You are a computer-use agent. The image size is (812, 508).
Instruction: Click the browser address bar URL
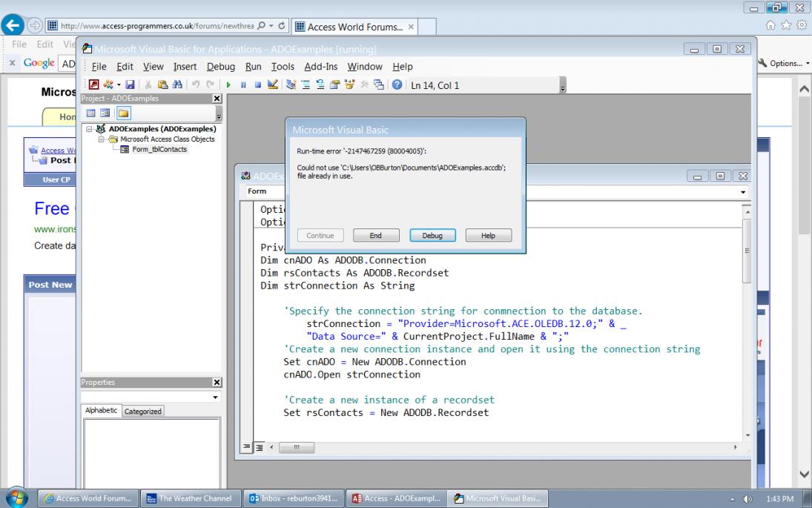click(x=157, y=25)
